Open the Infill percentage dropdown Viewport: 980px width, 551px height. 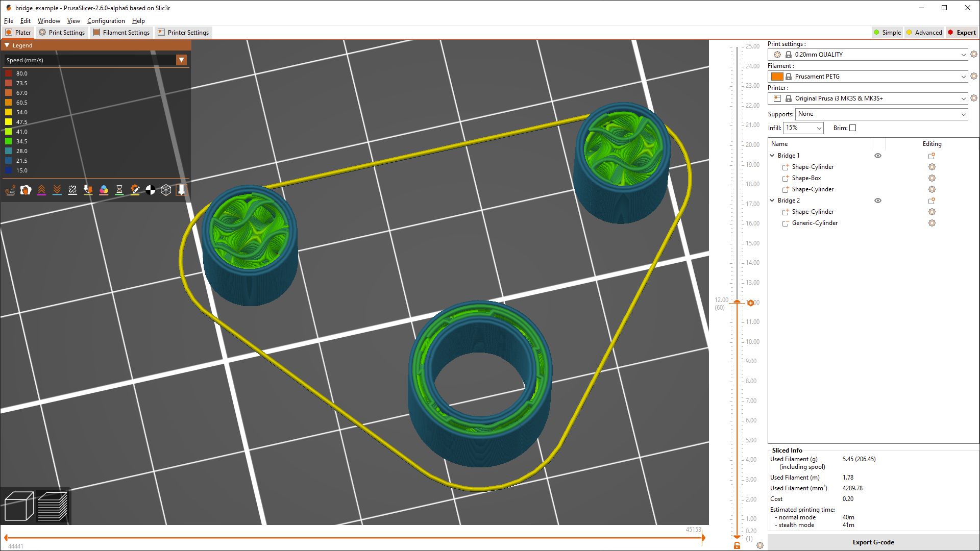click(x=803, y=128)
